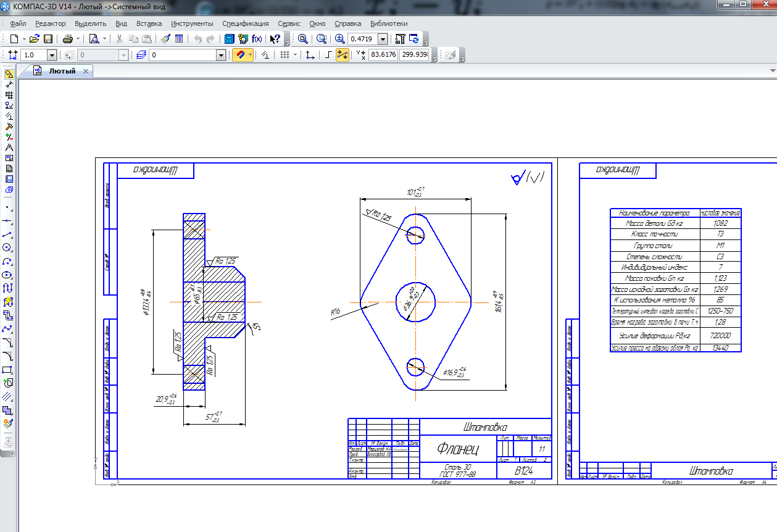Toggle the grid display
This screenshot has height=532, width=777.
click(285, 55)
